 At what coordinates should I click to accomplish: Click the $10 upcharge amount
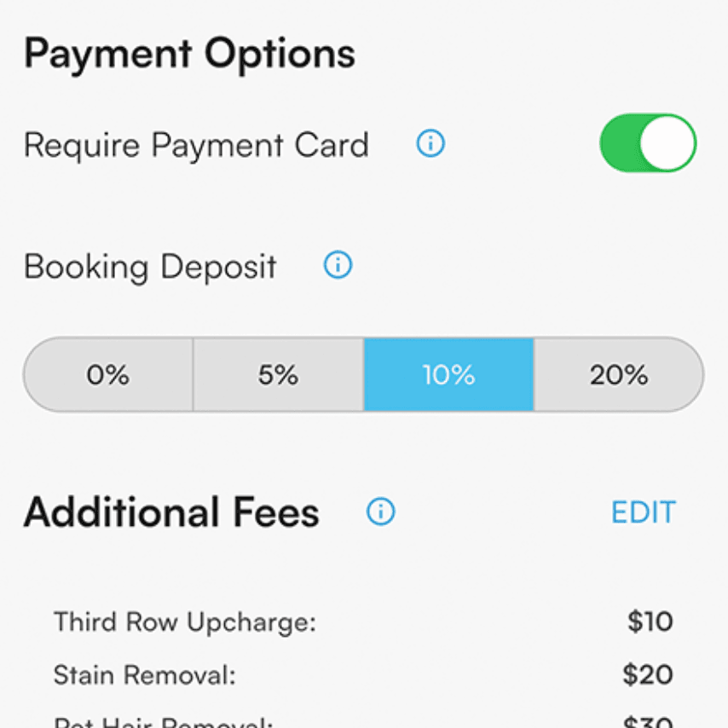650,621
